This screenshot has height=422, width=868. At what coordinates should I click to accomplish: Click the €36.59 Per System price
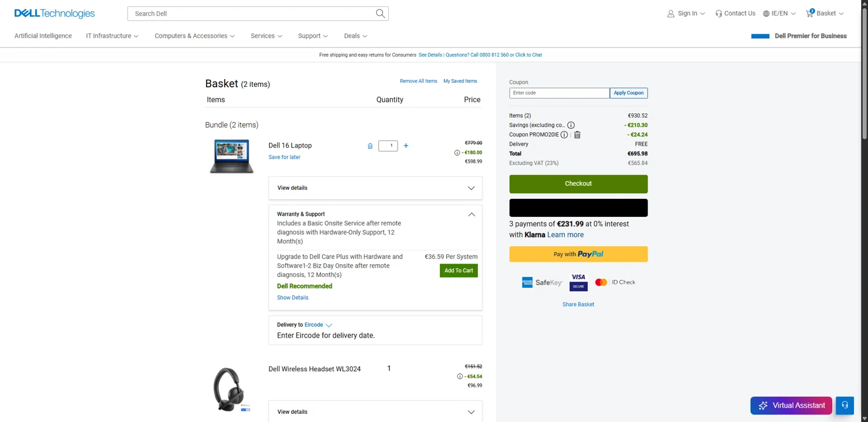click(x=451, y=257)
